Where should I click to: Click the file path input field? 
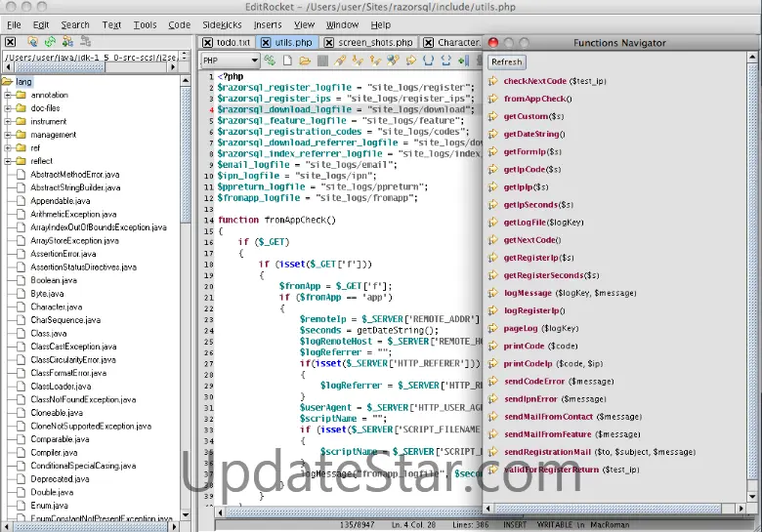pyautogui.click(x=91, y=57)
